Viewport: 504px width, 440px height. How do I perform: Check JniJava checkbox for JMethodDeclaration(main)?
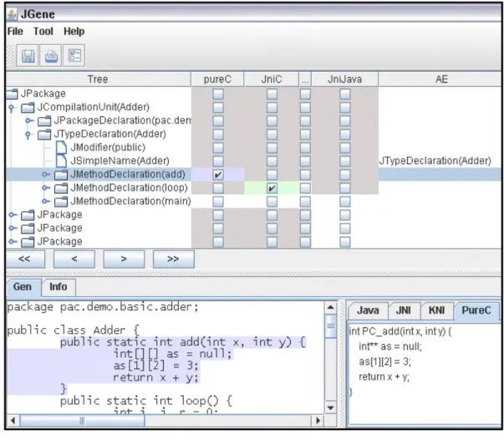coord(345,202)
